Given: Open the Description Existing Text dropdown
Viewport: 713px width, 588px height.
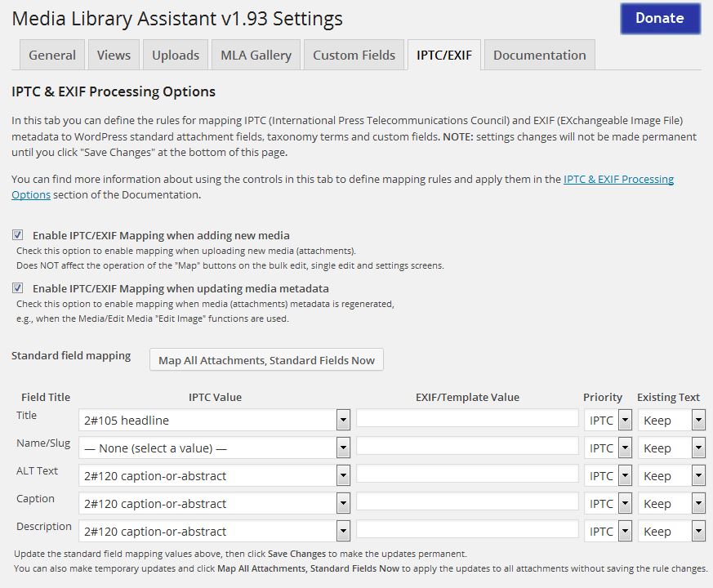Looking at the screenshot, I should 671,531.
